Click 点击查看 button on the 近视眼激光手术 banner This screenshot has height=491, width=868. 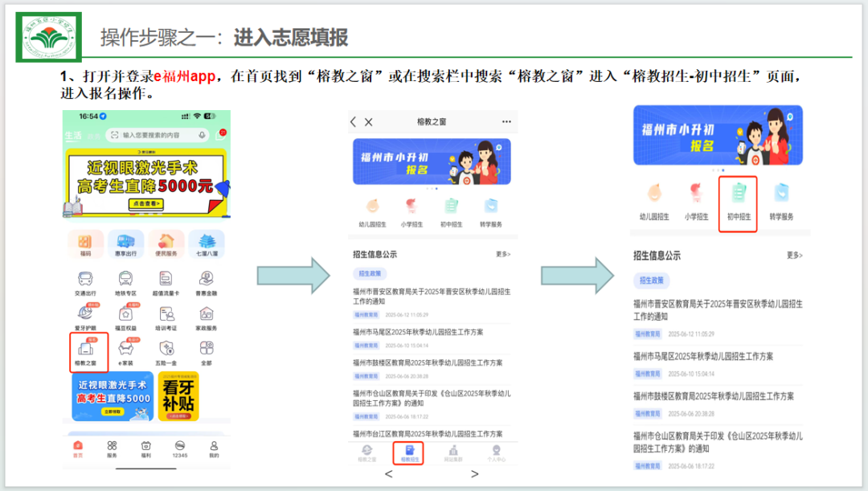[146, 203]
